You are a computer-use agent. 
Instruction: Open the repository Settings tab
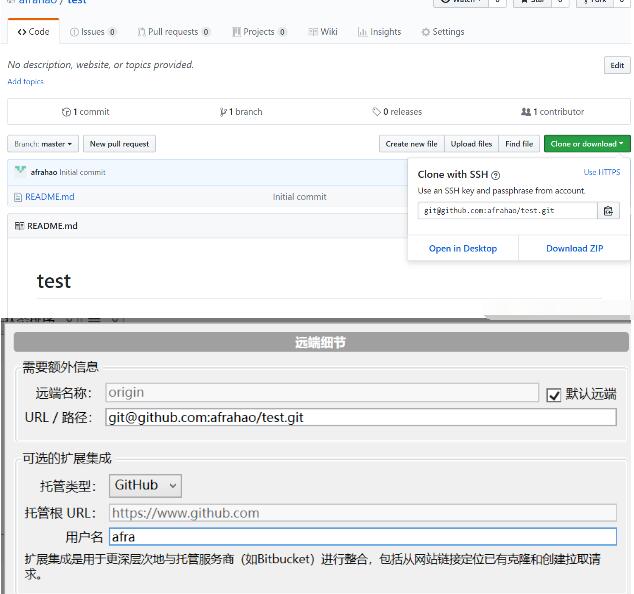pyautogui.click(x=443, y=32)
